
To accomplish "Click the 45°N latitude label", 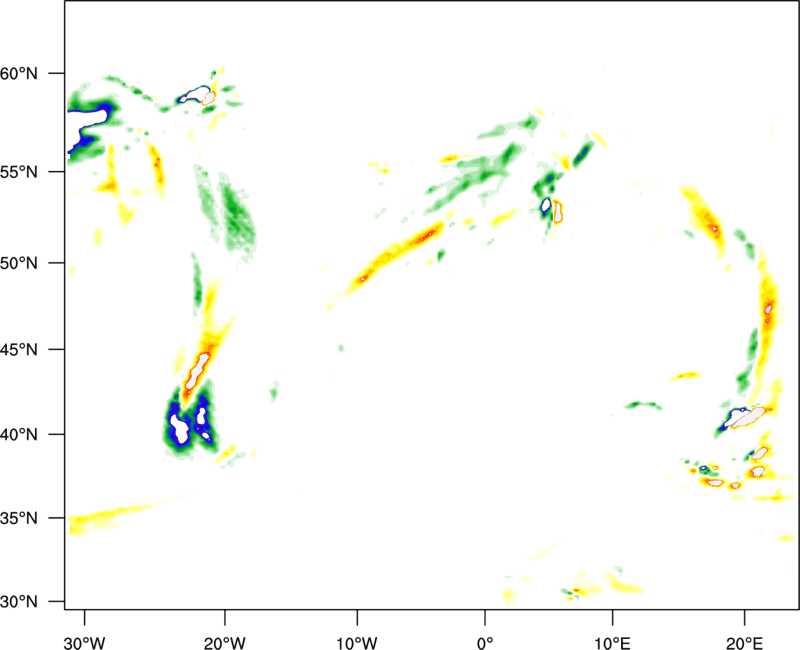I will click(19, 349).
